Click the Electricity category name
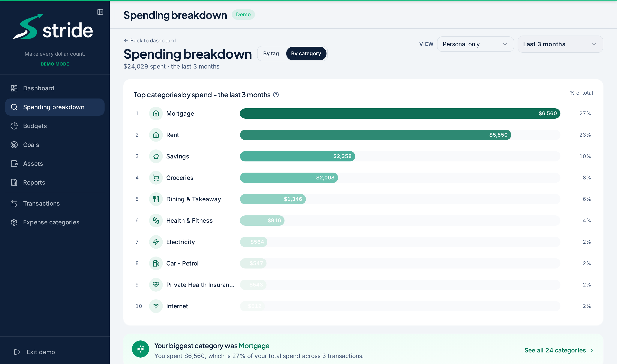The width and height of the screenshot is (617, 364). 180,242
